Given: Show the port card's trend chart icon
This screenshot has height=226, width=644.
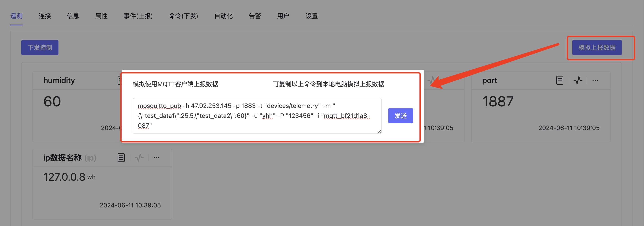Looking at the screenshot, I should pyautogui.click(x=578, y=80).
